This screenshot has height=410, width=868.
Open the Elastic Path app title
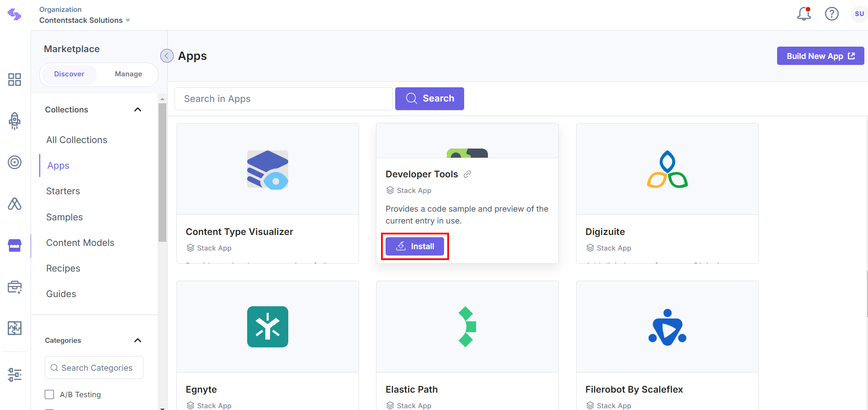click(x=412, y=389)
